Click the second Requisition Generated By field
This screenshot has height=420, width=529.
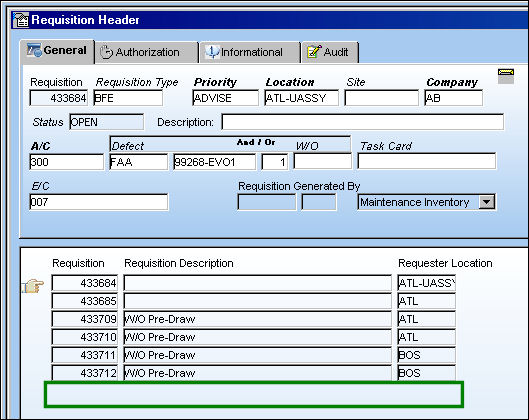coord(319,202)
